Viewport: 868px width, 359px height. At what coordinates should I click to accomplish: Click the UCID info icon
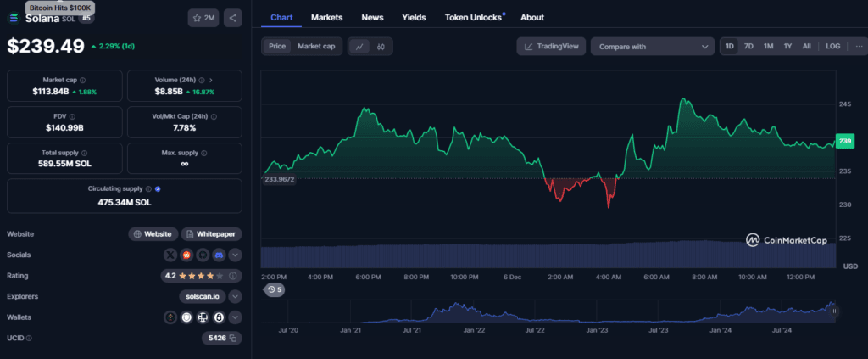pyautogui.click(x=29, y=338)
